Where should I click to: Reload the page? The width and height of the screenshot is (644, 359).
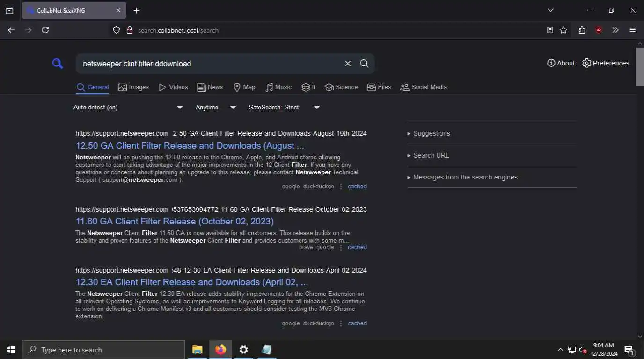(x=45, y=30)
